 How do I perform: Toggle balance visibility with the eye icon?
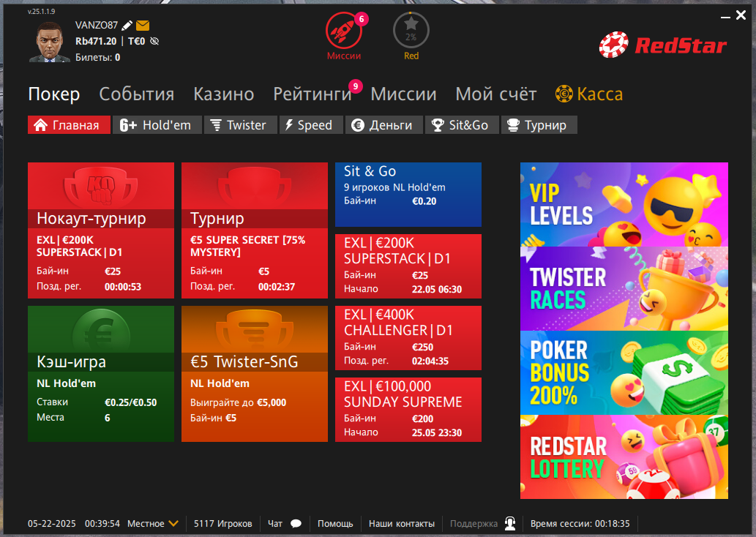point(154,42)
